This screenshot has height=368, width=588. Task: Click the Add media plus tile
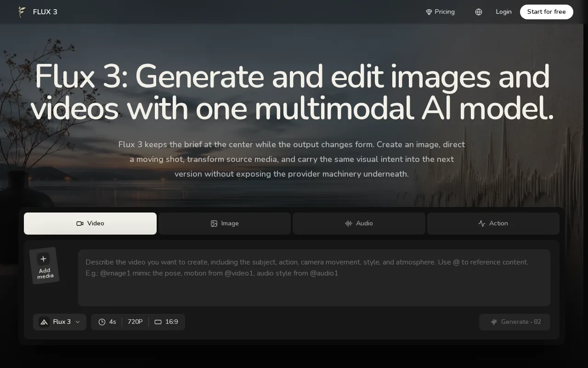click(44, 266)
